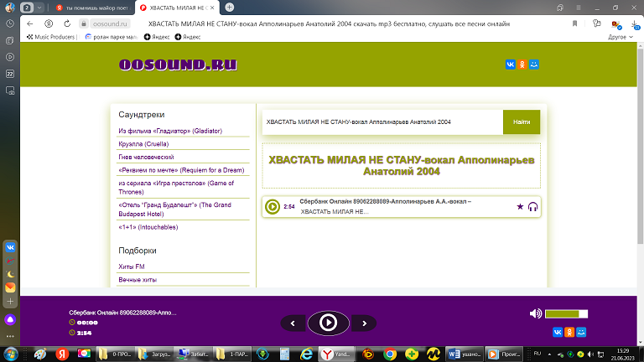Open the Вечные хиты collection
Viewport: 644px width, 362px height.
pos(138,280)
